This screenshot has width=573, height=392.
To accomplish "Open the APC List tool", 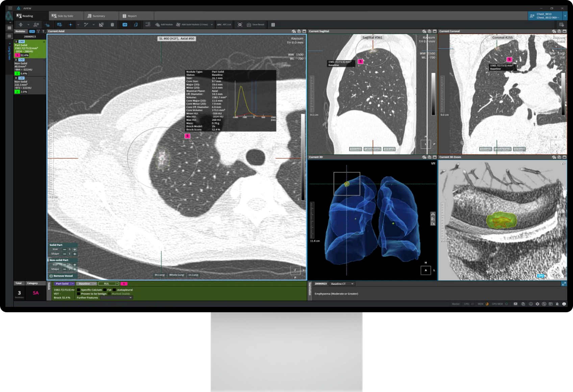I will 224,25.
